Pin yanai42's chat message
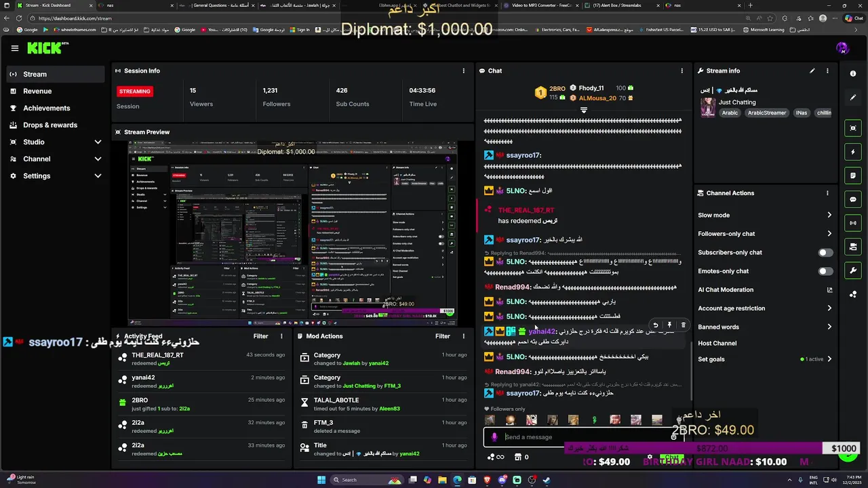Screen dimensions: 868x488 coord(669,325)
